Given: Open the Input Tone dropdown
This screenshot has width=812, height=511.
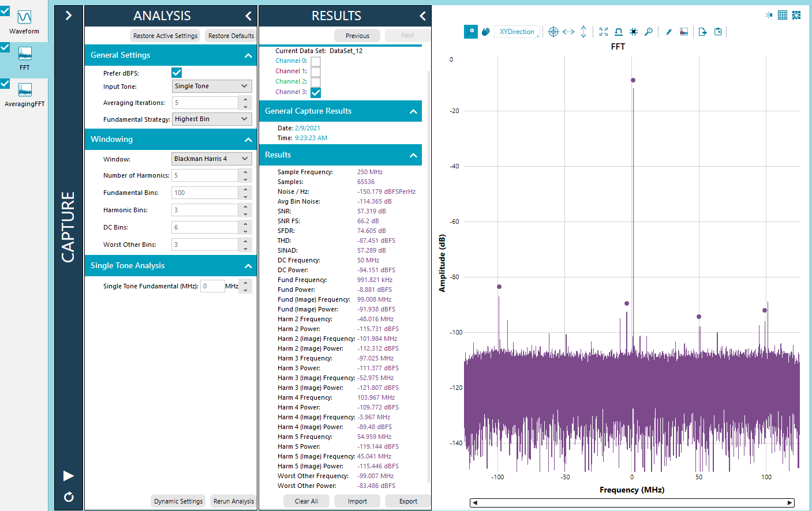Looking at the screenshot, I should pyautogui.click(x=212, y=86).
